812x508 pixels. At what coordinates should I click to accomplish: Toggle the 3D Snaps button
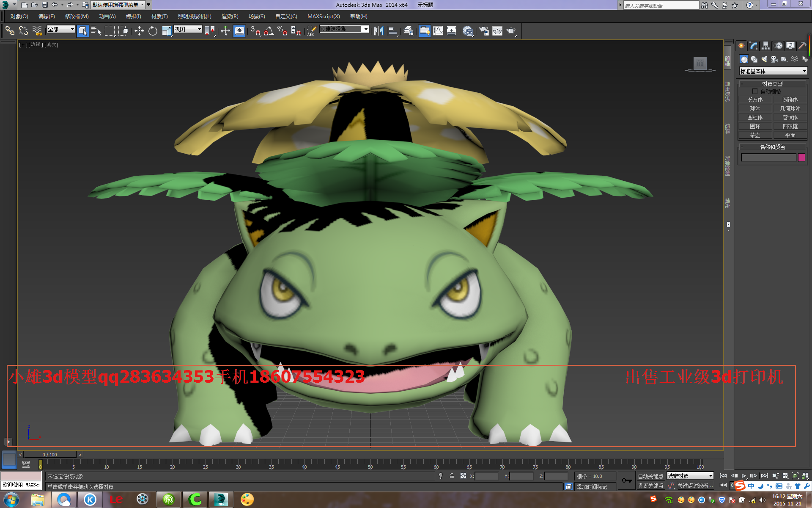(x=255, y=30)
